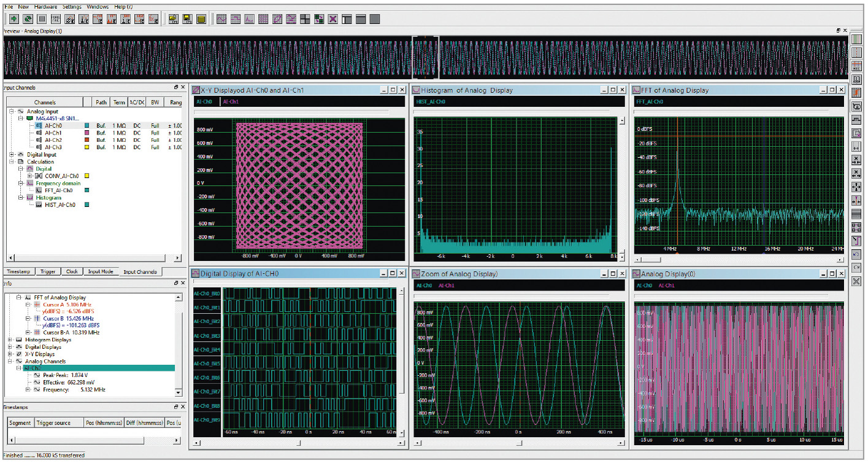
Task: Open the Windows menu
Action: click(98, 7)
